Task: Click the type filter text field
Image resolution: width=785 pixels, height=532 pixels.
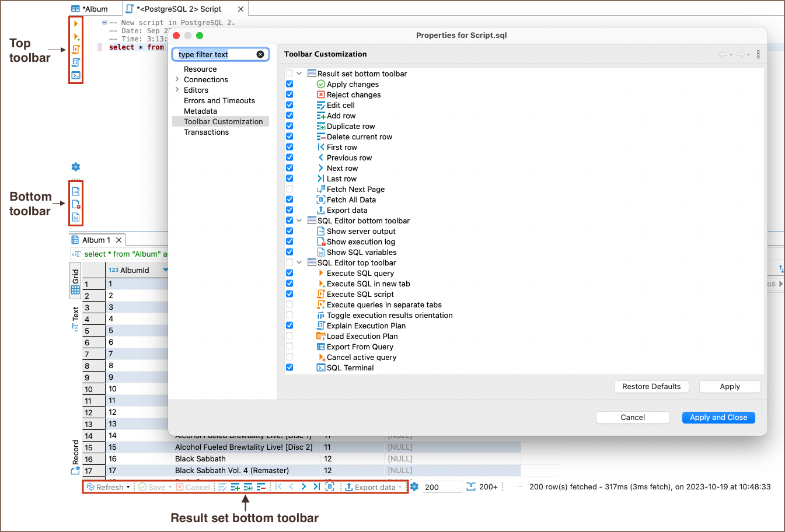Action: (x=215, y=54)
